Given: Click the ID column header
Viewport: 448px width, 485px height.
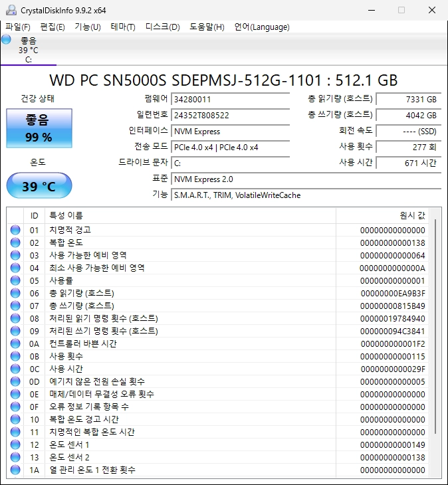Looking at the screenshot, I should coord(35,215).
